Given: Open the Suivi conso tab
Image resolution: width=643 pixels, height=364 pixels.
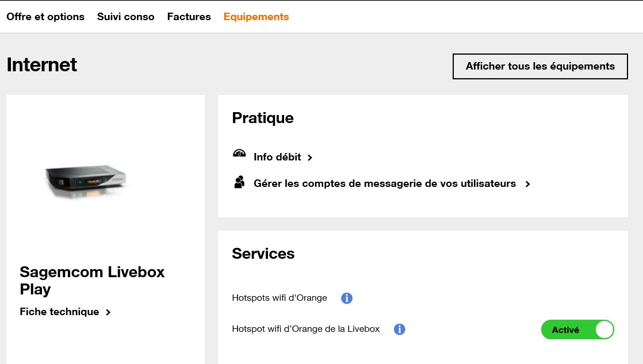Looking at the screenshot, I should [126, 17].
